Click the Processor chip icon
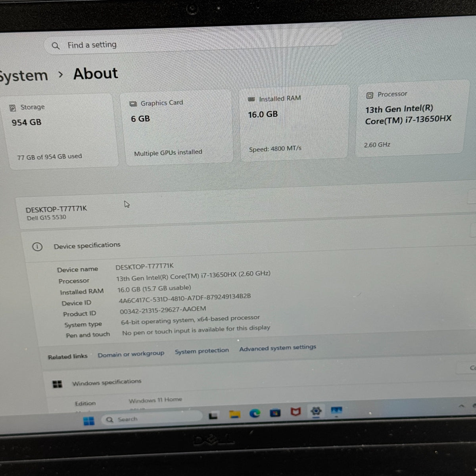Screen dimensions: 476x476 tap(370, 95)
